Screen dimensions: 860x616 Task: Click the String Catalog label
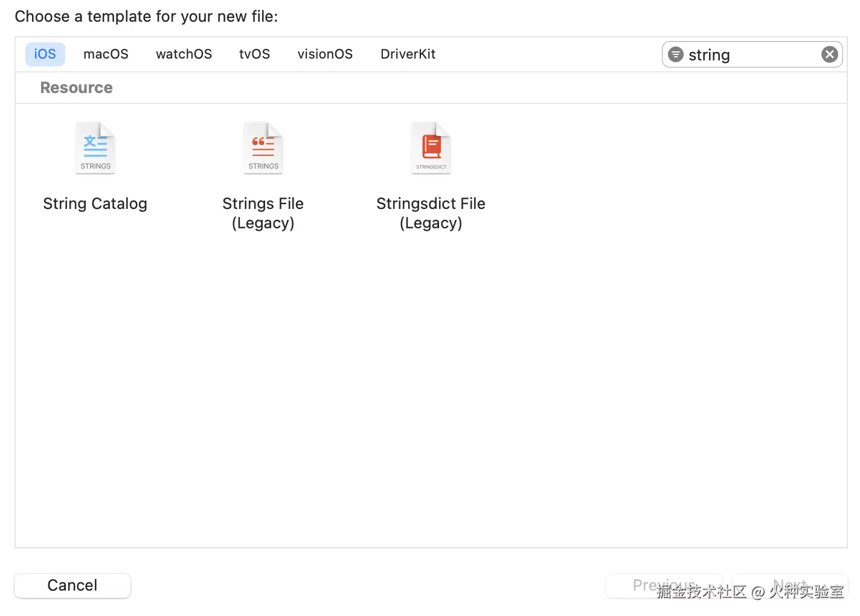point(95,204)
